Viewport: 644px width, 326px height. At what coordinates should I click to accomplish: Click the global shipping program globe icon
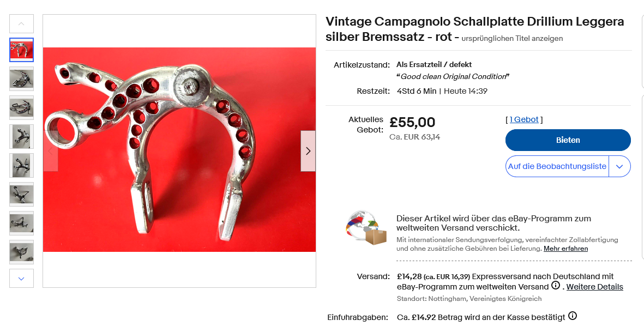(365, 227)
